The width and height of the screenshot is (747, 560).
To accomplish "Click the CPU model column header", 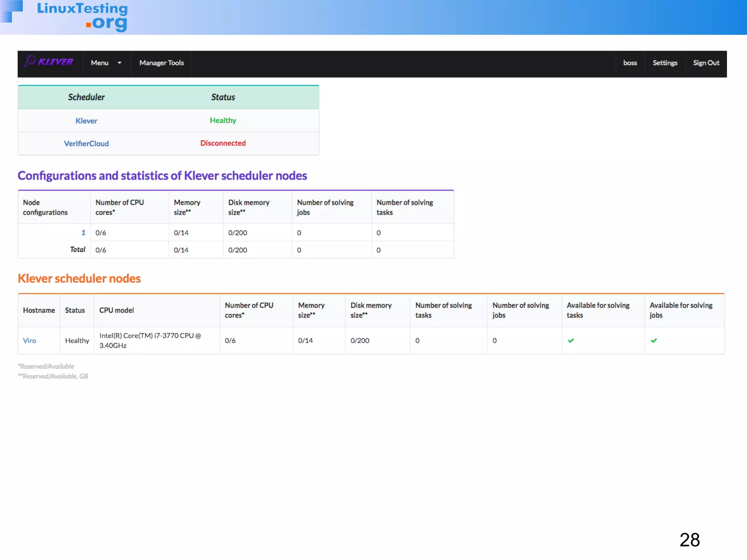I will click(116, 310).
